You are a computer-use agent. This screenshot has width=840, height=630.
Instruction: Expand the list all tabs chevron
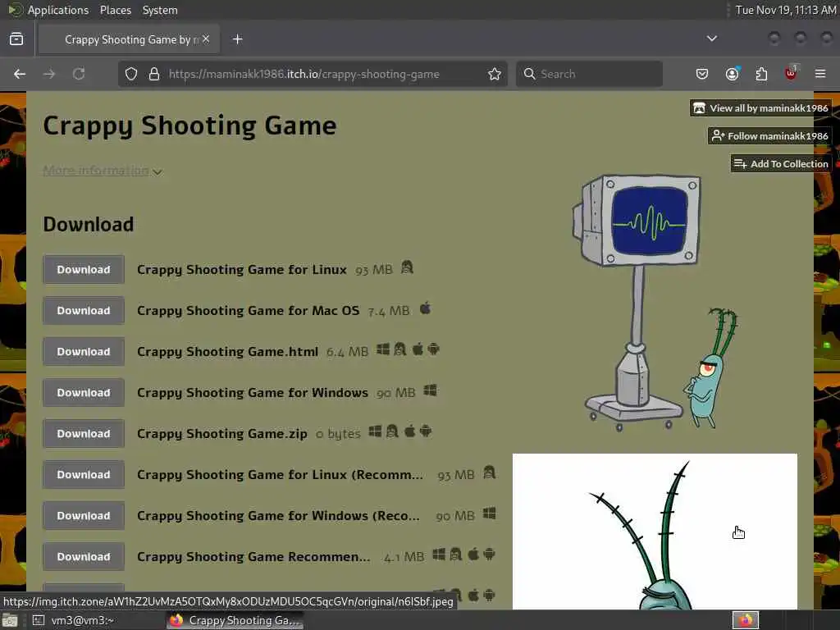(712, 39)
